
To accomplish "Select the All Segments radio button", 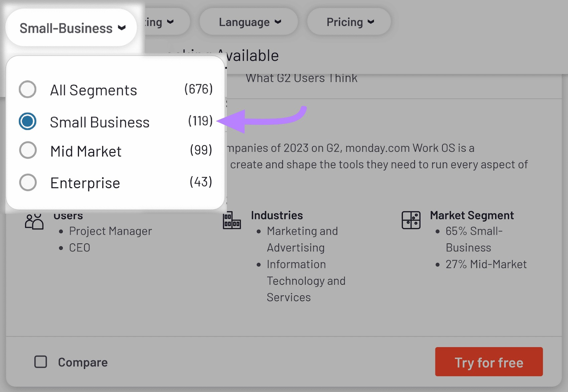I will tap(28, 89).
